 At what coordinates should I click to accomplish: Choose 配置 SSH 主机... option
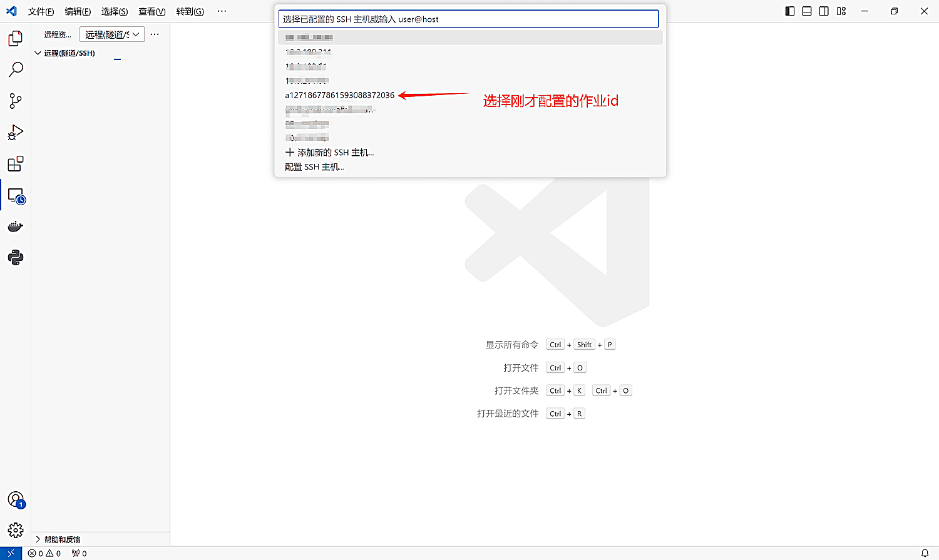pos(470,167)
